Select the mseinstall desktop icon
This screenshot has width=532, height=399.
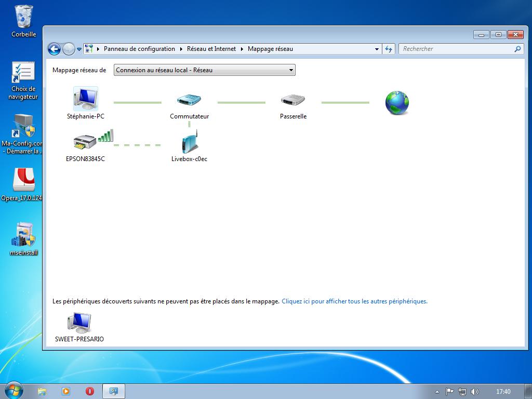point(23,239)
